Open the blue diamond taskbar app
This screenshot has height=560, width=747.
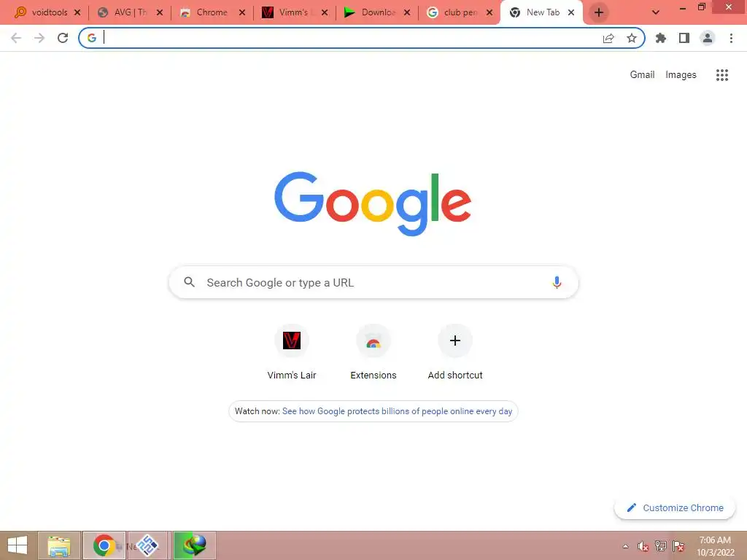click(x=147, y=545)
